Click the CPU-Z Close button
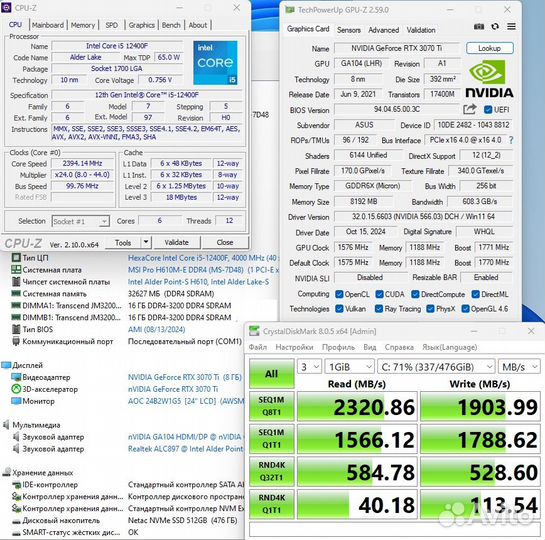This screenshot has height=540, width=545. pyautogui.click(x=225, y=242)
